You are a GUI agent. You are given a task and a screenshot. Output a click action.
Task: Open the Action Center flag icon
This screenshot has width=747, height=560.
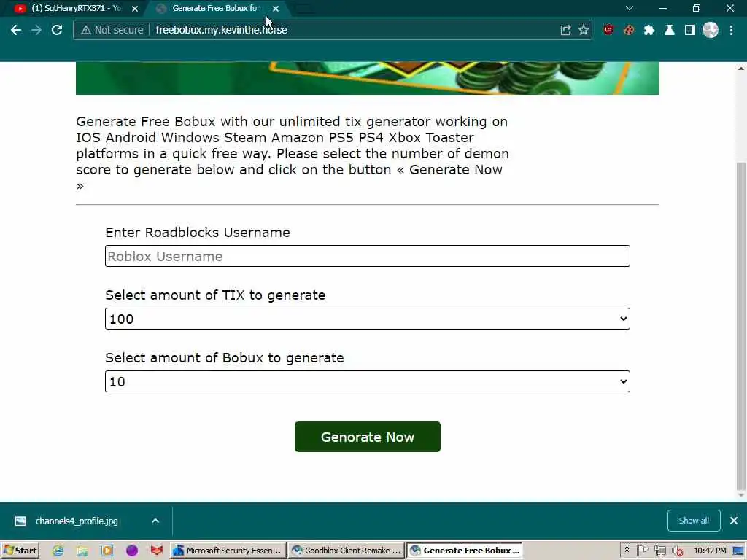tap(642, 551)
